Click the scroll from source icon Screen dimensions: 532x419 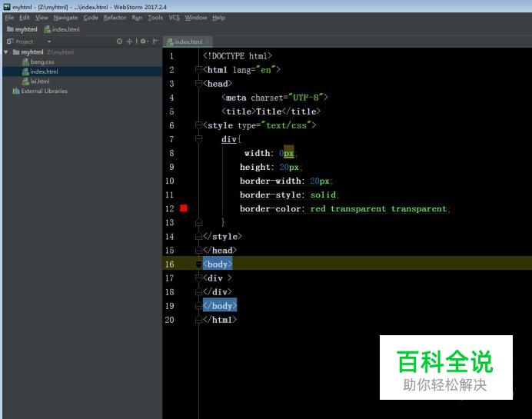coord(119,42)
